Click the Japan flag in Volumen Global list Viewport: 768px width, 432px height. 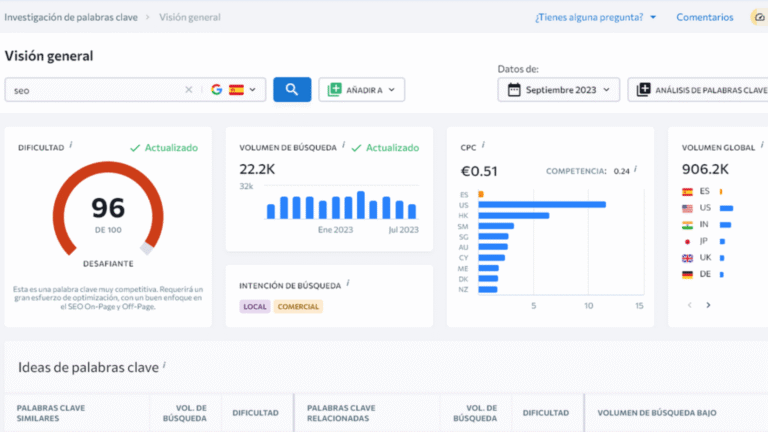coord(688,241)
